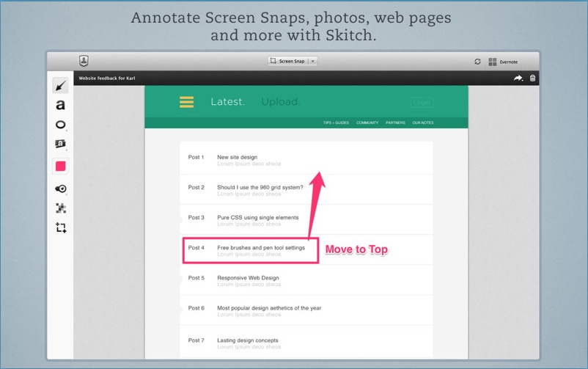Select the Arrow annotation tool
This screenshot has width=588, height=369.
click(x=60, y=87)
